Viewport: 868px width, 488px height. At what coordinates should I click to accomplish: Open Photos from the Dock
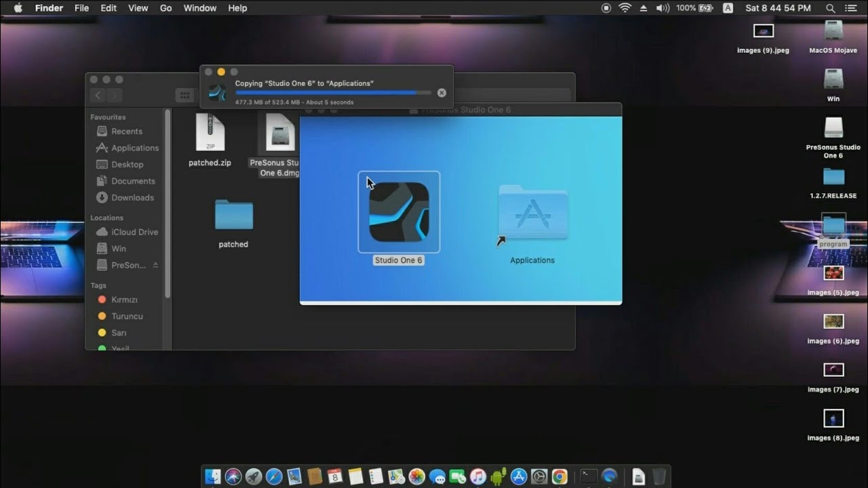[417, 476]
